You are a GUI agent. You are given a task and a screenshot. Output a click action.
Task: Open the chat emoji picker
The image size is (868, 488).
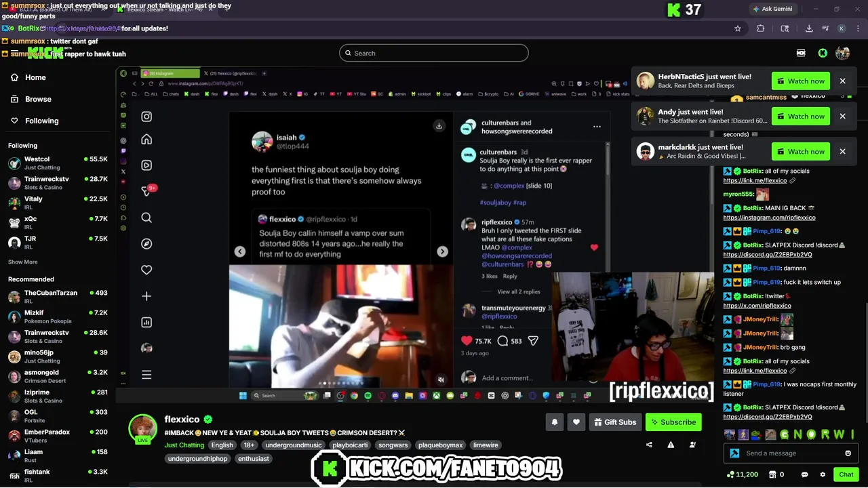848,453
